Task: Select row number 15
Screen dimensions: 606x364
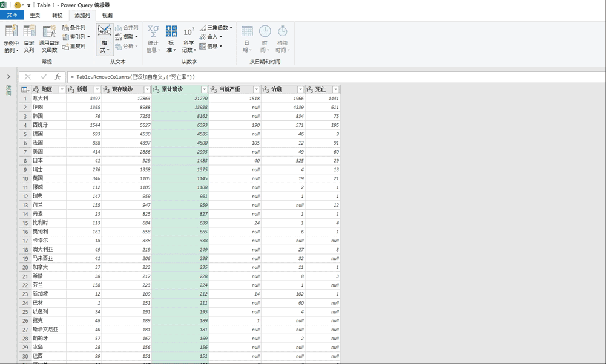Action: click(25, 223)
